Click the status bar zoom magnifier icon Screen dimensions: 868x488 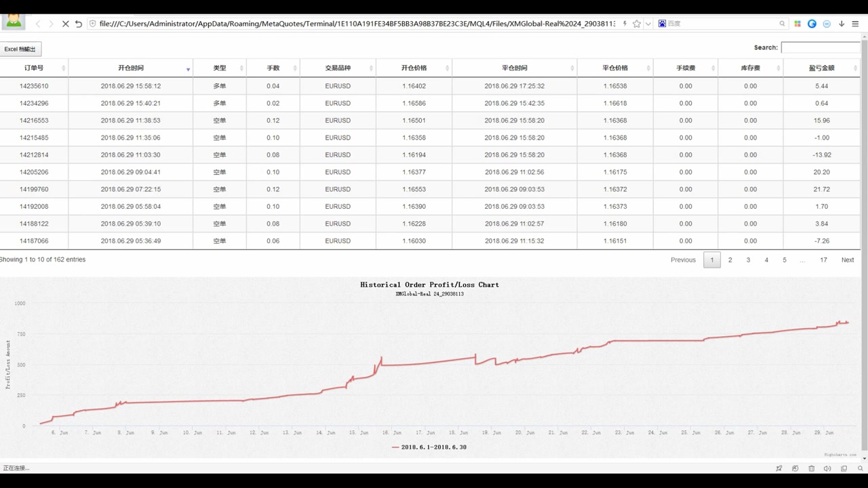pos(861,468)
